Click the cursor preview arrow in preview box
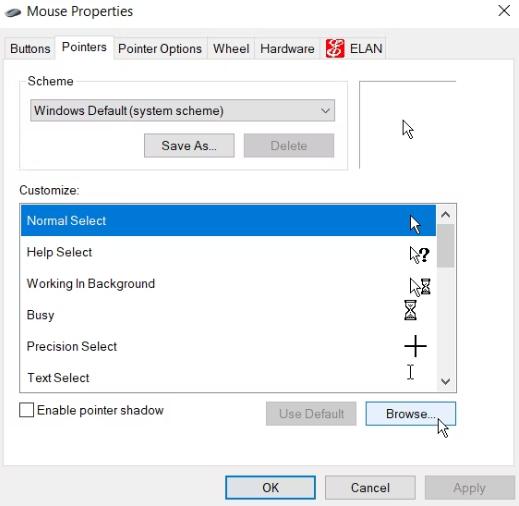The image size is (519, 506). tap(408, 129)
